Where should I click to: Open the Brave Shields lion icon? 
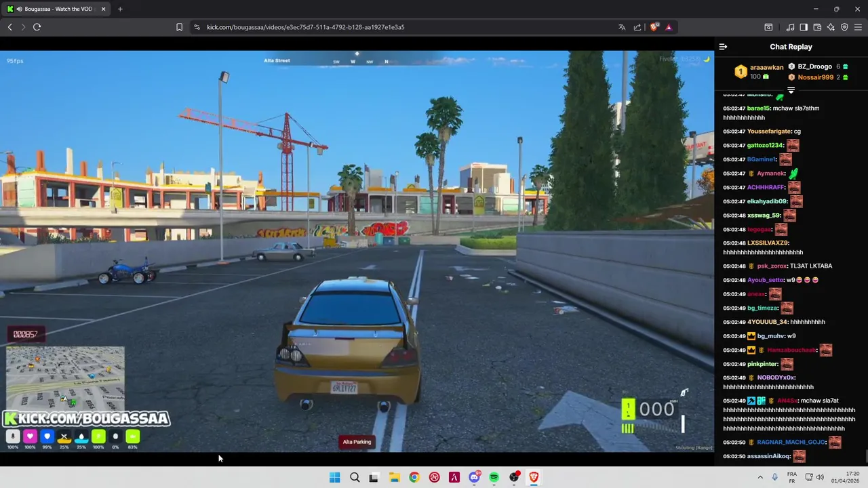654,27
